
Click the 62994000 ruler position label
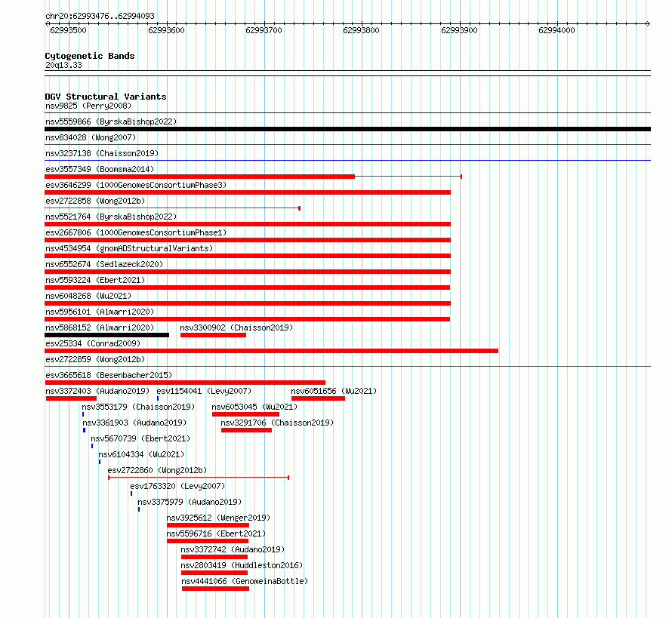click(x=556, y=30)
